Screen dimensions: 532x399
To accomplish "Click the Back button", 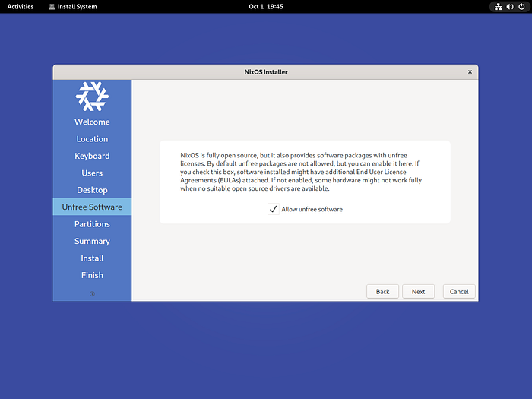I will coord(382,291).
